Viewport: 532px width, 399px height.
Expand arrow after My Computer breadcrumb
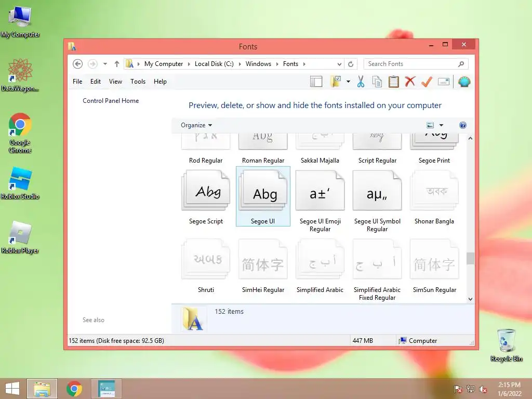click(x=189, y=64)
